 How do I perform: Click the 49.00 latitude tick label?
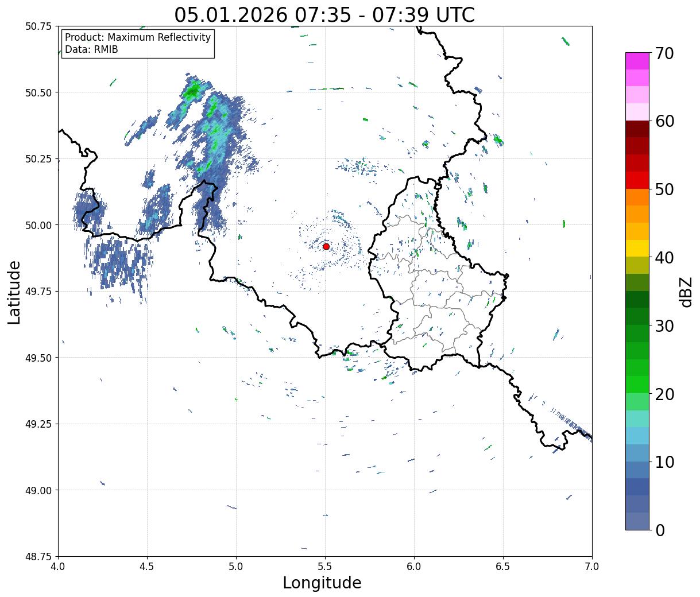[x=38, y=490]
